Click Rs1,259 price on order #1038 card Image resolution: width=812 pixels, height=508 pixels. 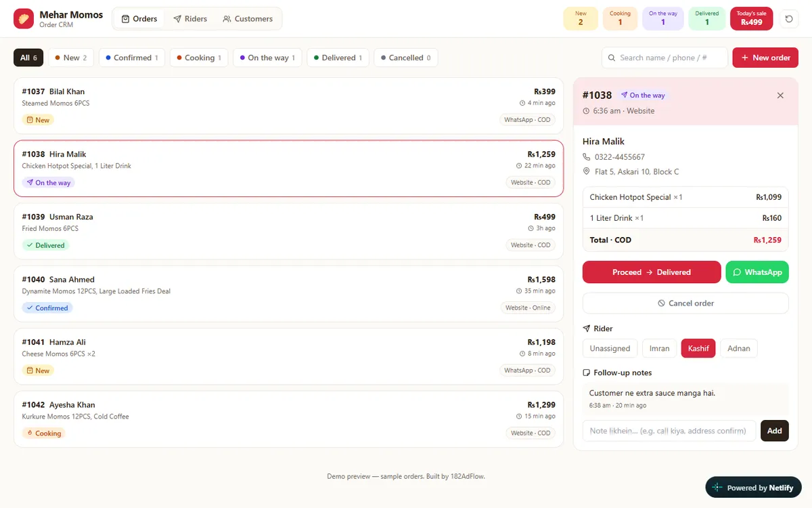tap(541, 154)
